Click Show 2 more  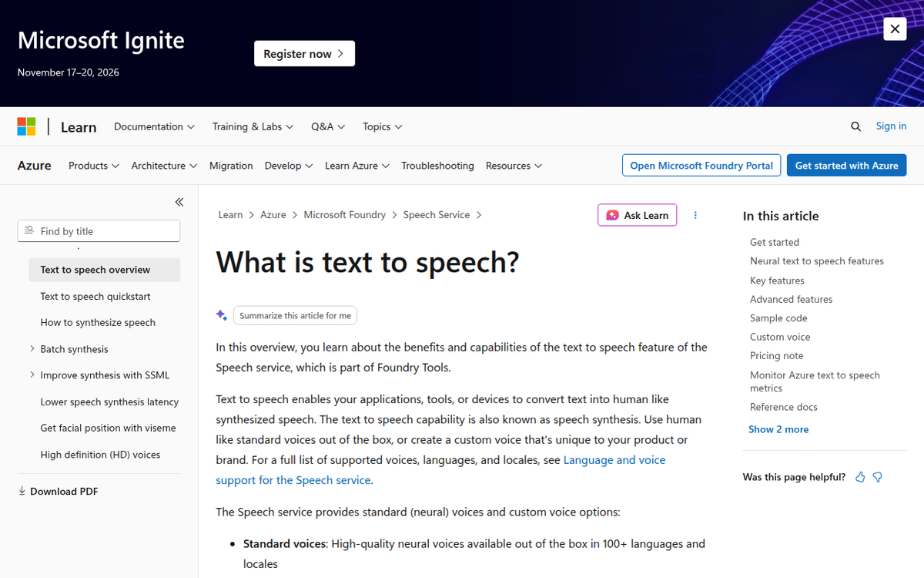coord(778,429)
